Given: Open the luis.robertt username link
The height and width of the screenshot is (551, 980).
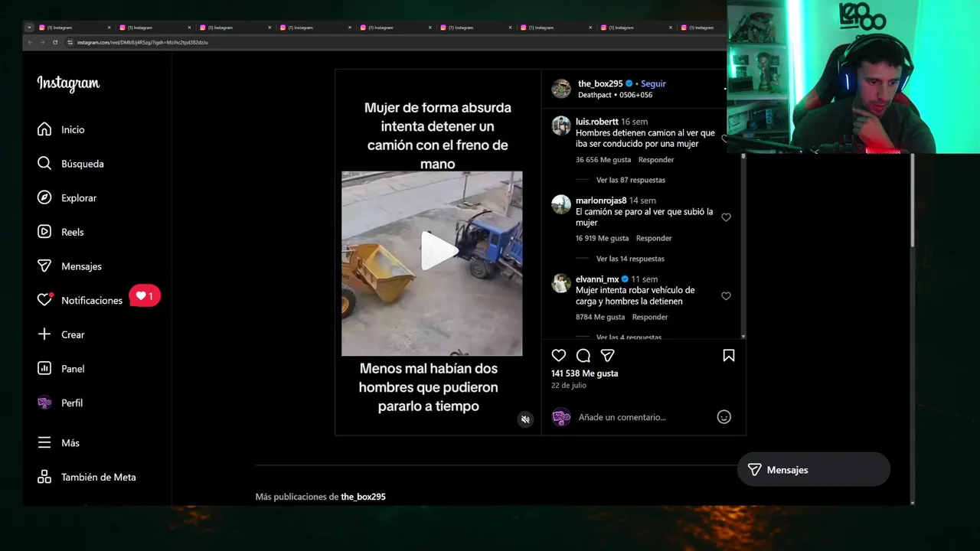Looking at the screenshot, I should pyautogui.click(x=597, y=122).
